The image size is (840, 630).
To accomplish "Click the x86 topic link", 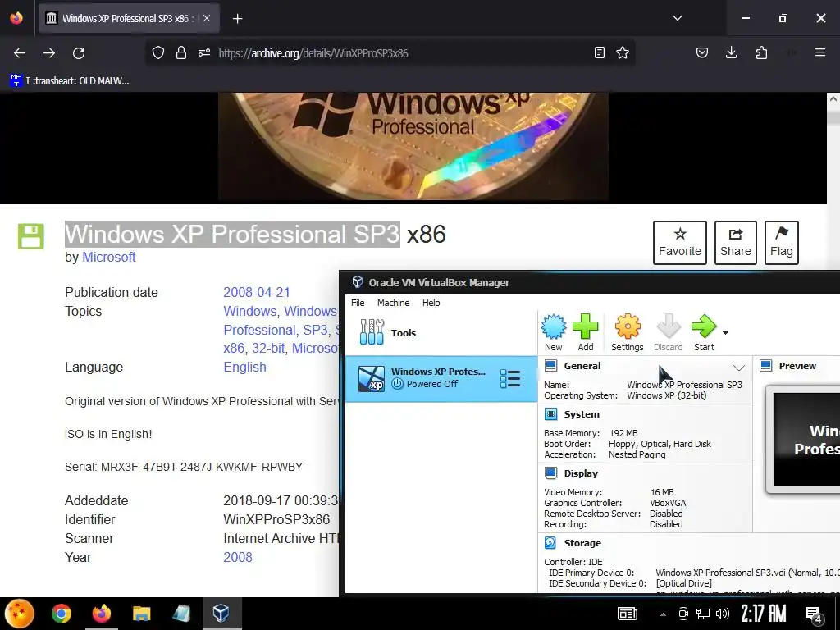I will coord(234,348).
